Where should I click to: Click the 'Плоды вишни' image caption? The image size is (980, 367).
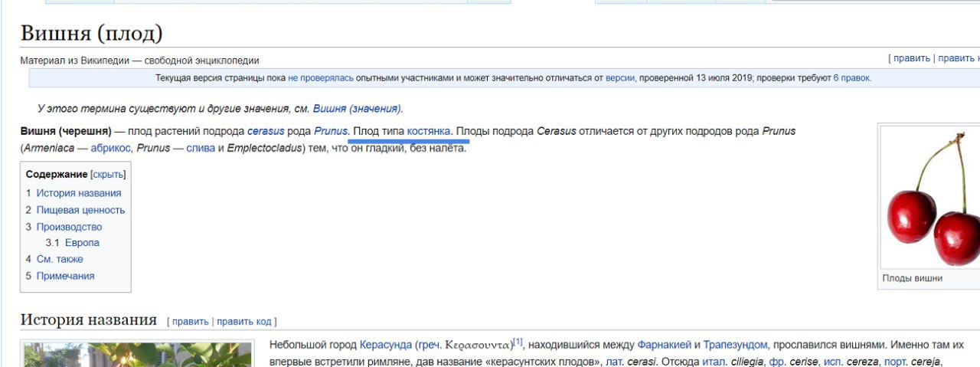[912, 278]
